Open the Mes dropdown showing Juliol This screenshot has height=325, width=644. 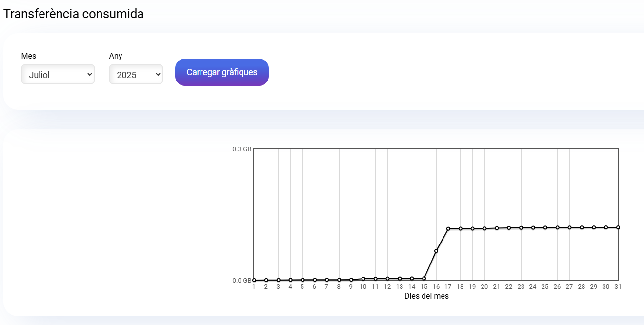coord(58,75)
